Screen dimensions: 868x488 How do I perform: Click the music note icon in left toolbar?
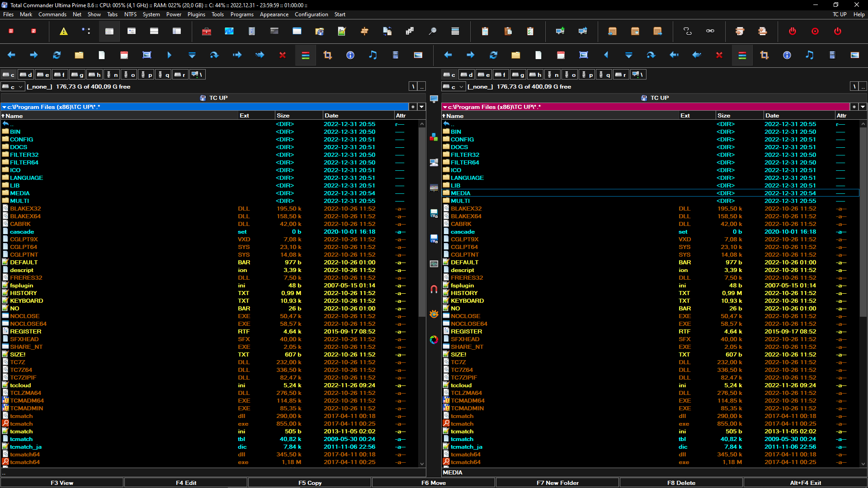[373, 55]
